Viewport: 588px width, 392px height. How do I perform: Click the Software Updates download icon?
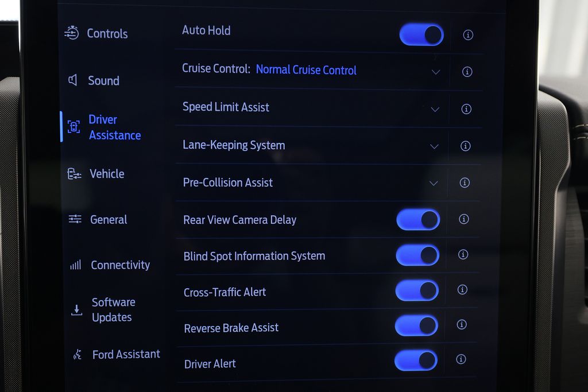(x=76, y=311)
